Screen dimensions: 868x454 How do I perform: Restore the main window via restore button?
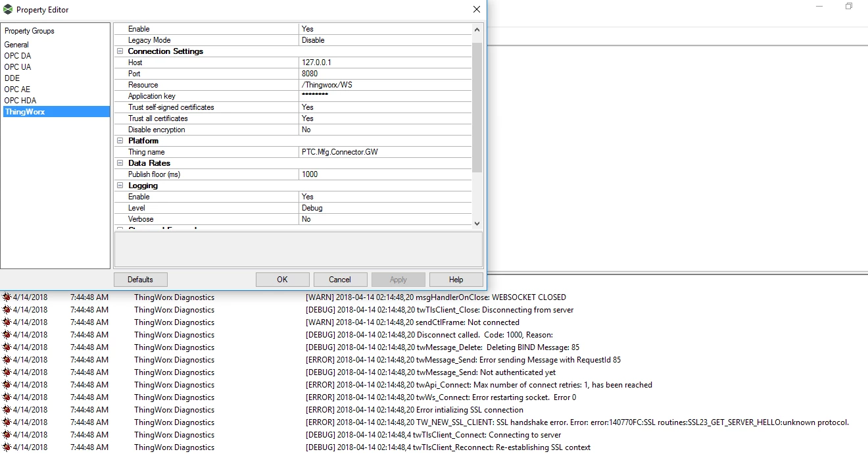click(x=849, y=7)
